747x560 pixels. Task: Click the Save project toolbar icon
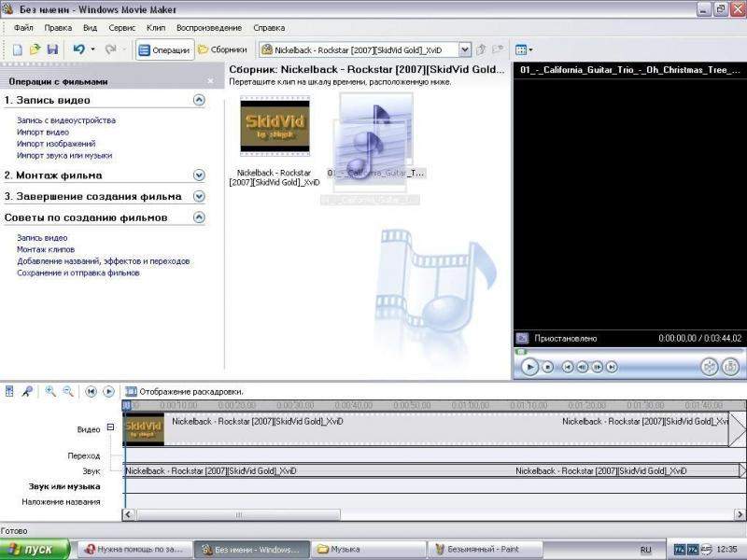point(52,49)
